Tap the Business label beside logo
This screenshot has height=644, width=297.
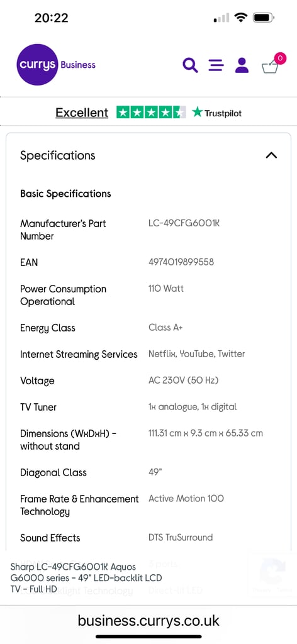coord(78,65)
